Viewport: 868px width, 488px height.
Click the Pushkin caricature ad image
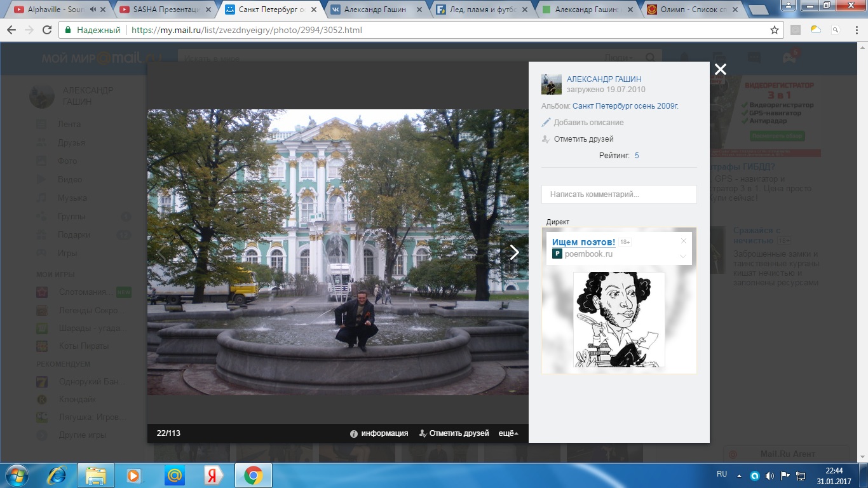click(619, 320)
